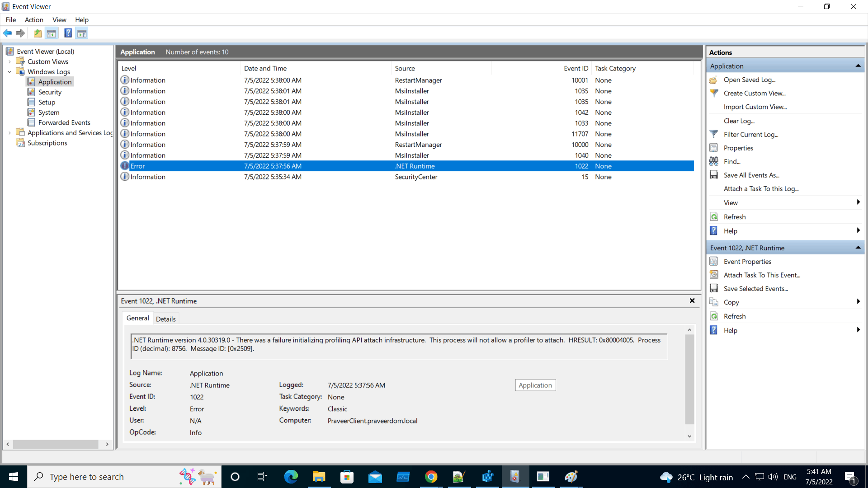Collapse the Windows Logs tree node
Image resolution: width=868 pixels, height=488 pixels.
coord(9,72)
